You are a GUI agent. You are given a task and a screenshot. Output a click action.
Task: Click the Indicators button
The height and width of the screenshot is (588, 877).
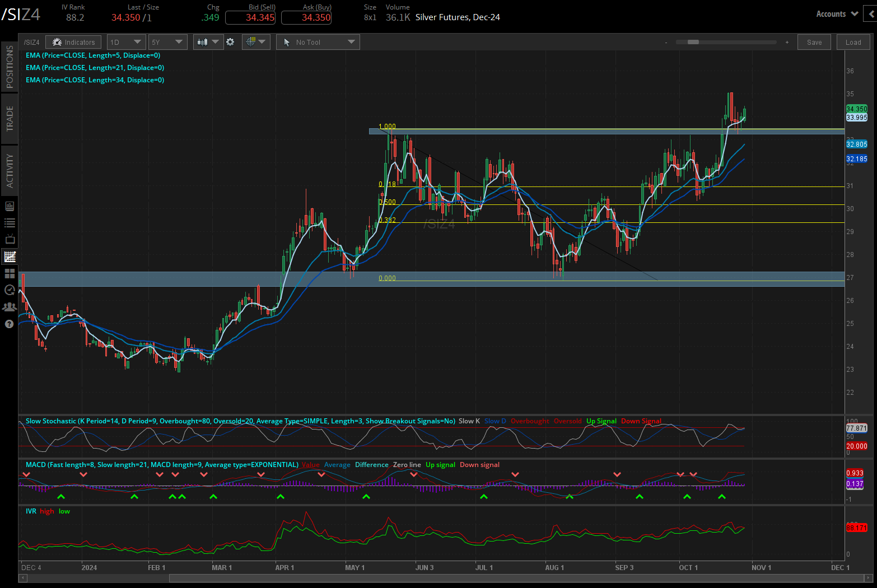73,42
